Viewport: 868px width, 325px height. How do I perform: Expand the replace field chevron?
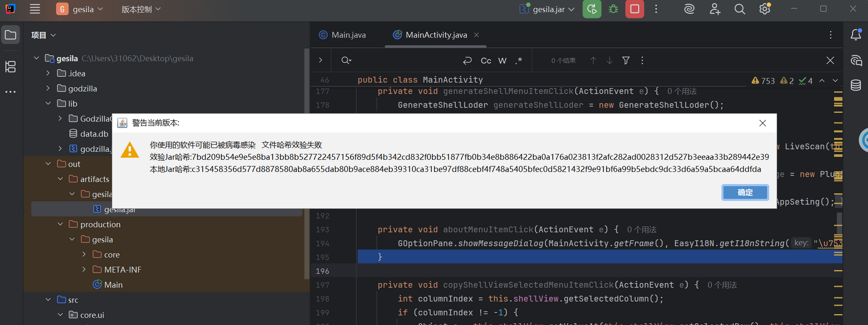[320, 61]
